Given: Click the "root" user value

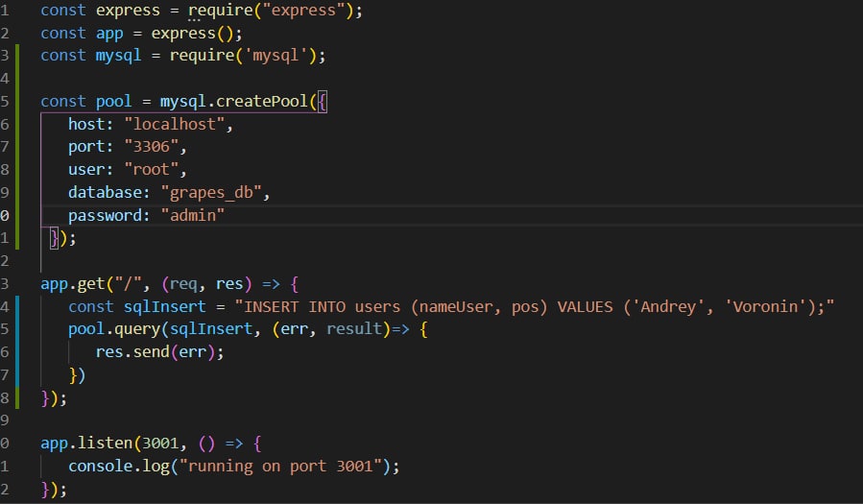Looking at the screenshot, I should 152,170.
